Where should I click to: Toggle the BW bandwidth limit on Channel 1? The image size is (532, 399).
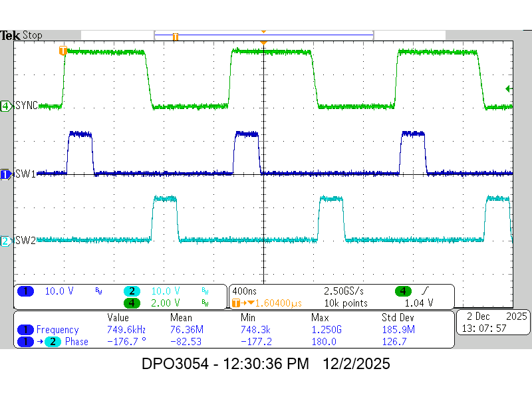[97, 291]
